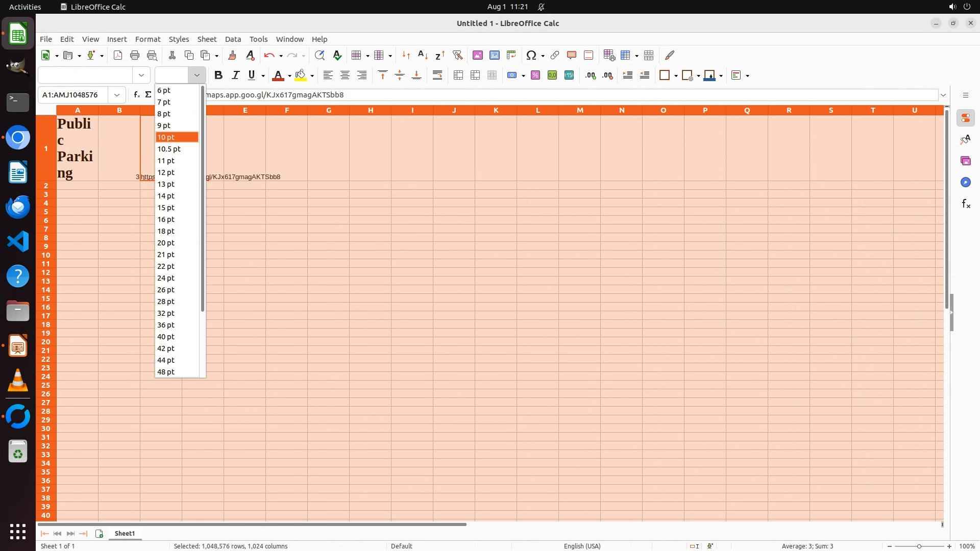This screenshot has width=980, height=551.
Task: Expand the Font Name dropdown arrow
Action: click(x=141, y=76)
